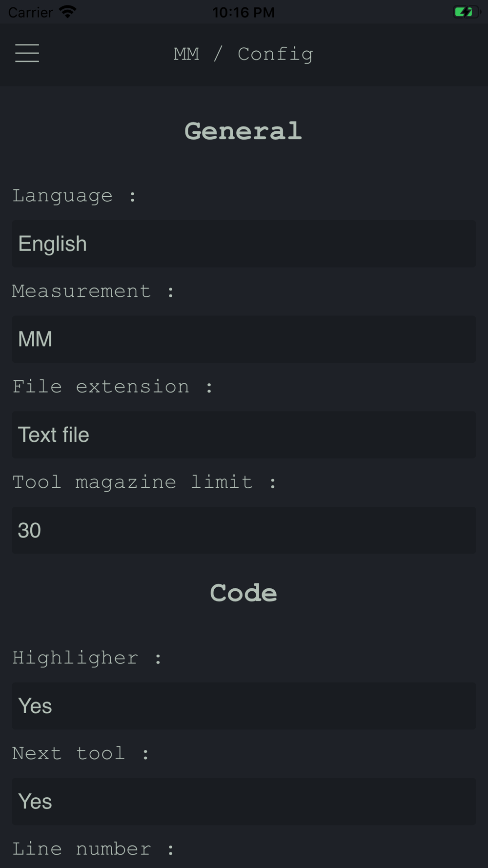
Task: Tap the Code section heading
Action: coord(244,593)
